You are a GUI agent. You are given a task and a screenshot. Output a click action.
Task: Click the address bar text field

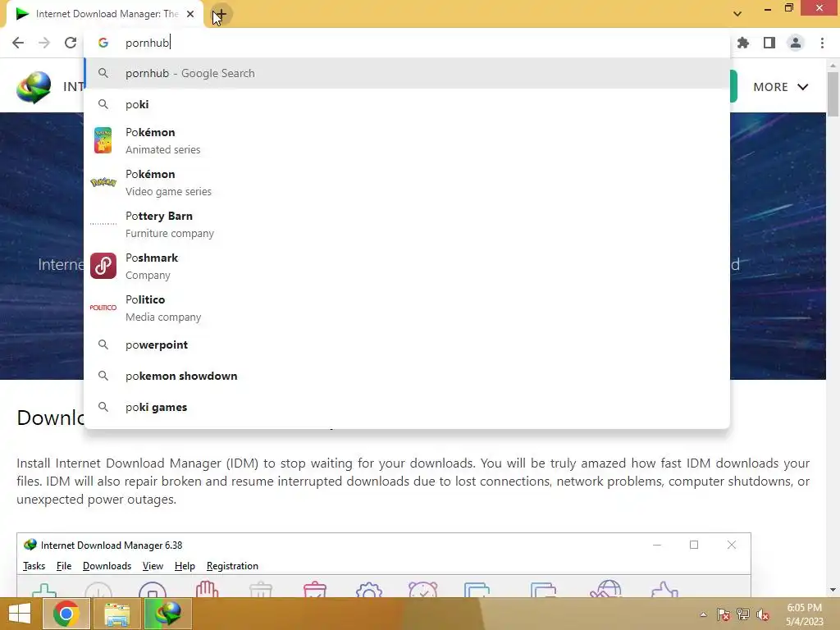407,43
